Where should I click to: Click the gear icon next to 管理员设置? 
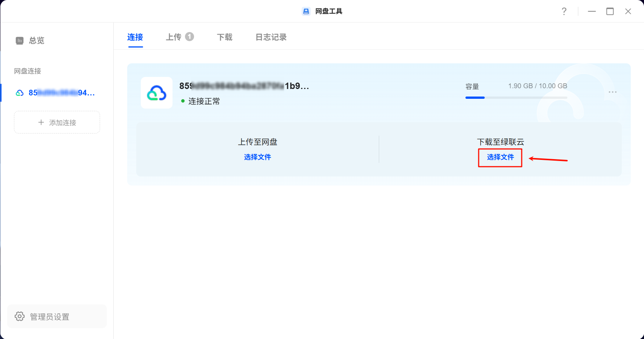20,316
